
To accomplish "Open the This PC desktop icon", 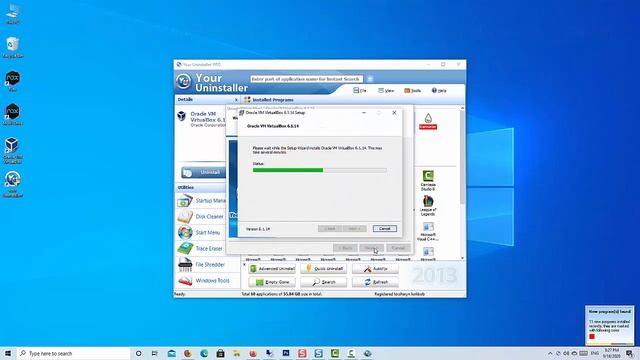I will coord(13,13).
